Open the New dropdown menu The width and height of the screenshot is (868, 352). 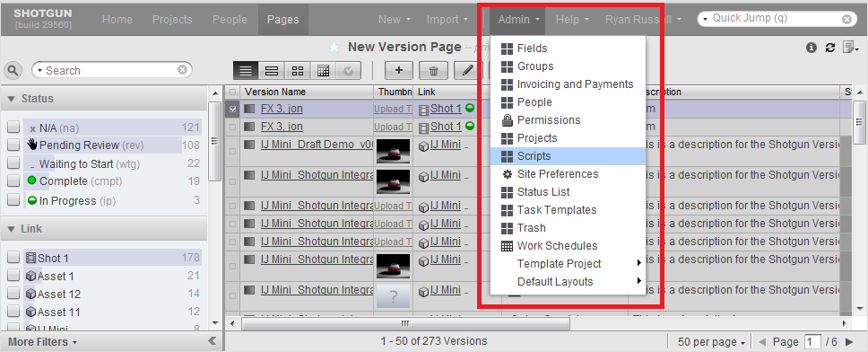pos(395,20)
